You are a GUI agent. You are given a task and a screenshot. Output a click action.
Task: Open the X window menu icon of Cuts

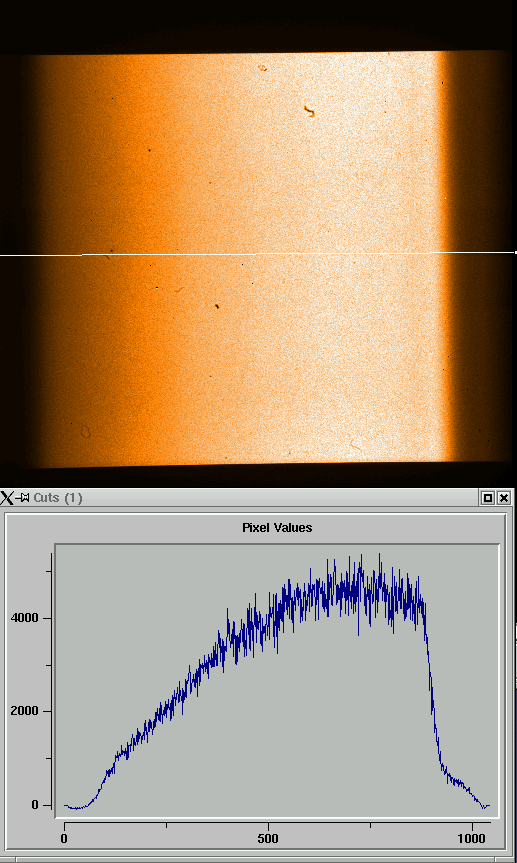coord(7,498)
